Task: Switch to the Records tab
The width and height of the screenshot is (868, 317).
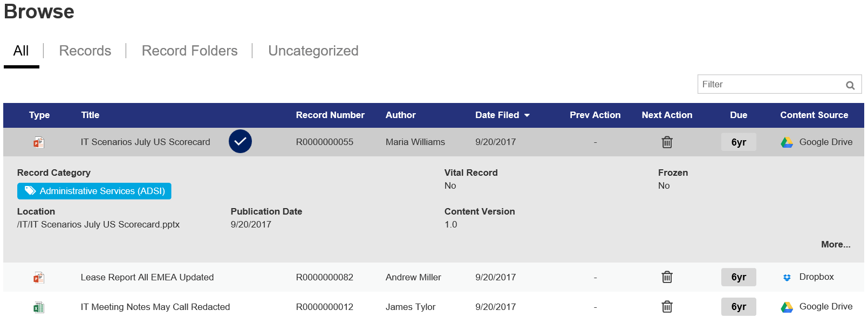Action: pos(85,51)
